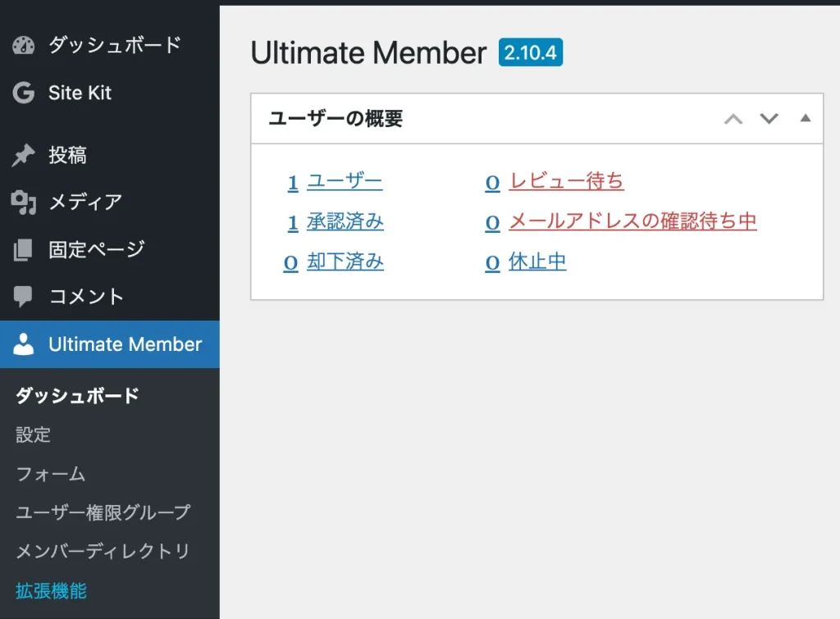840x619 pixels.
Task: Click the メールアドレスの確認待ち中 link
Action: tap(632, 221)
